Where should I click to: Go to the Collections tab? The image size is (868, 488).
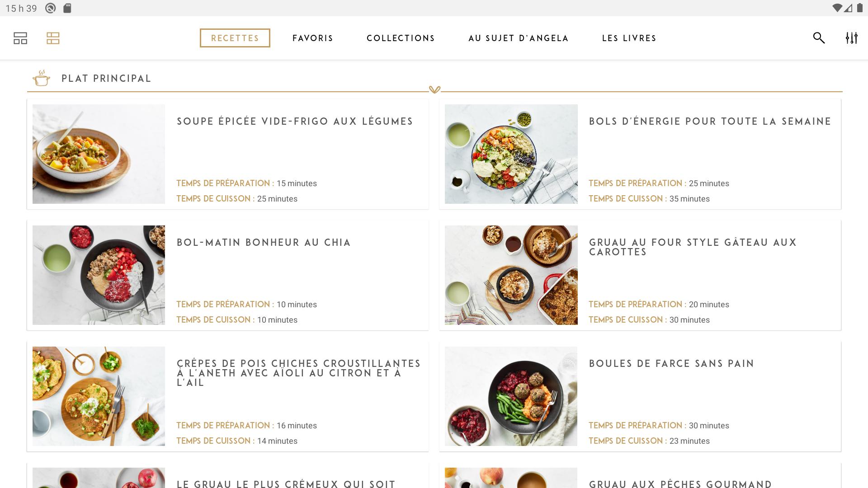pos(401,38)
